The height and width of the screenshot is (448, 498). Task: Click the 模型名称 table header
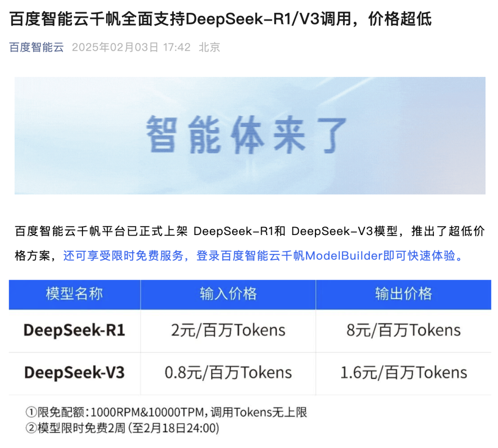[75, 295]
